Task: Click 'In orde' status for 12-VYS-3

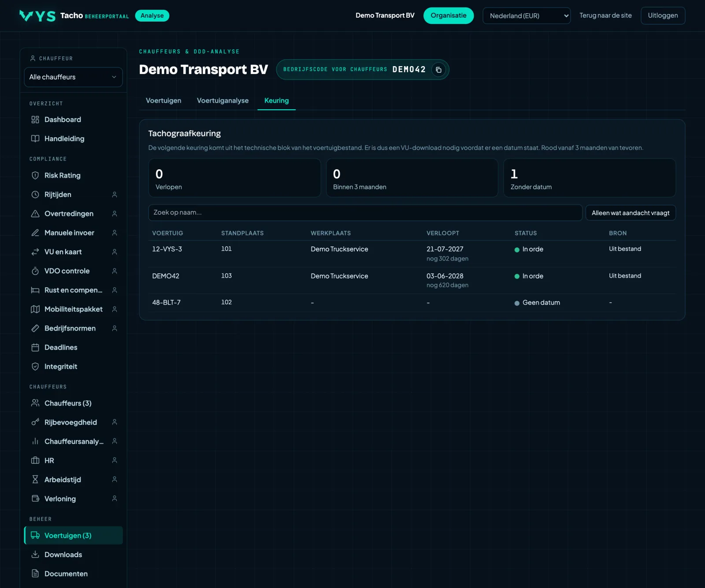Action: (x=529, y=249)
